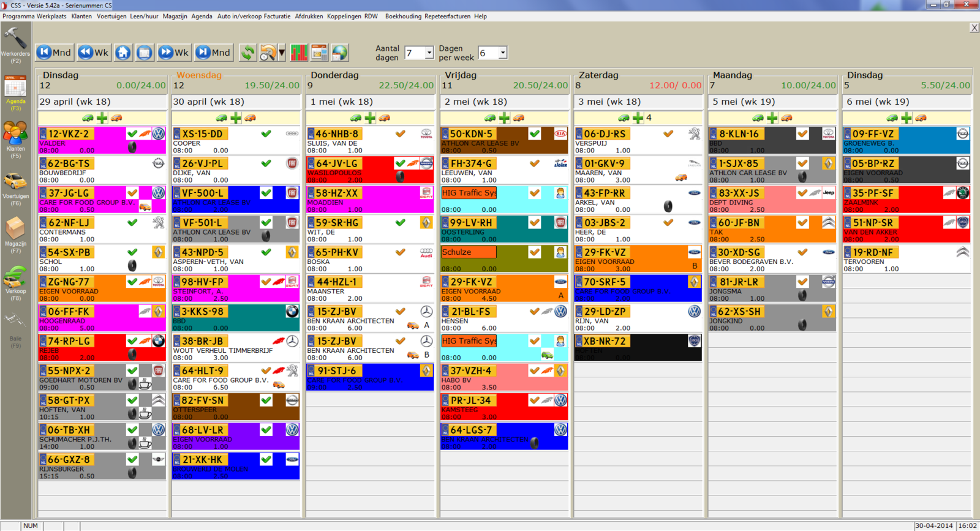Image resolution: width=980 pixels, height=531 pixels.
Task: Open the red-green bar chart icon
Action: point(299,53)
